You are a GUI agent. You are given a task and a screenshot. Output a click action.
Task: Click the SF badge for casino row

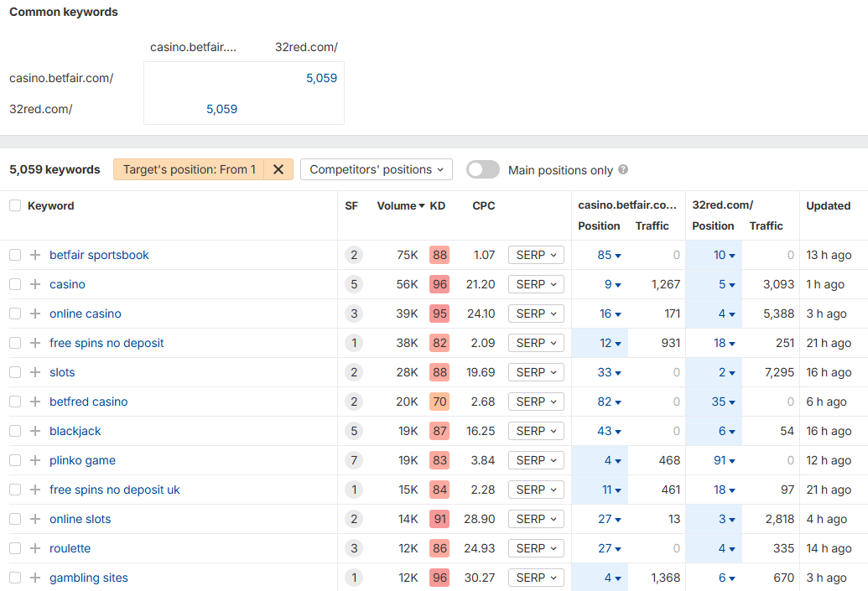pyautogui.click(x=354, y=284)
